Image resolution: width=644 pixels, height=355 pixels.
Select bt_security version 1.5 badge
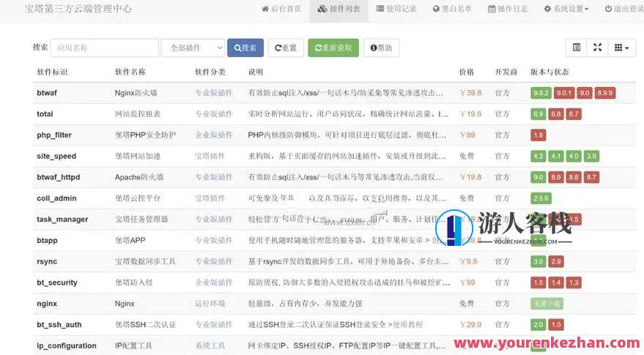click(538, 283)
